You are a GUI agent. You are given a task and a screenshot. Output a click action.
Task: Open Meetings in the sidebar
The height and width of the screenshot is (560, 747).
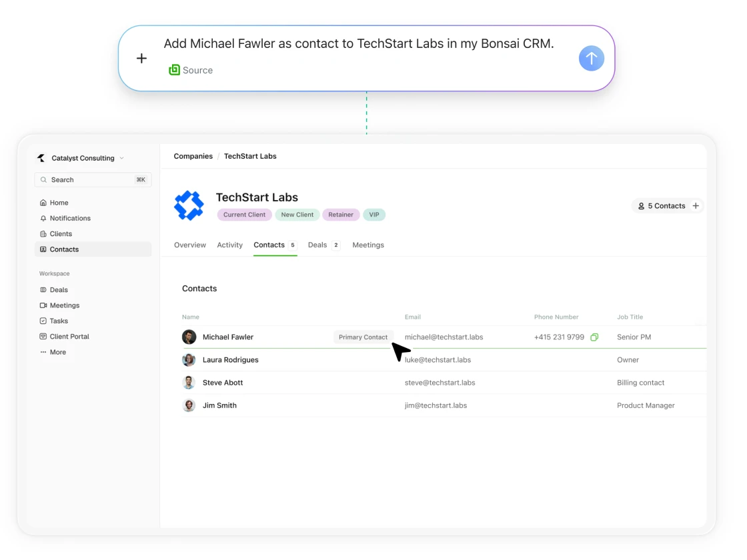pos(64,305)
